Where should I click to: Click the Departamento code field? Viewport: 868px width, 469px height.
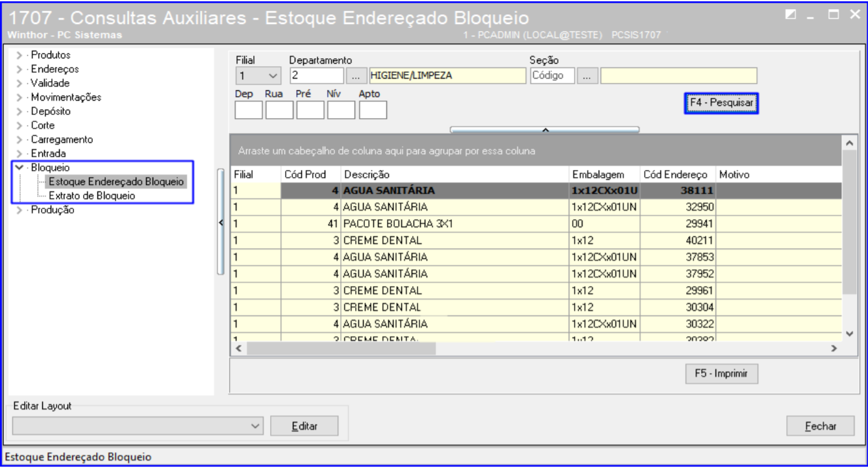point(316,75)
